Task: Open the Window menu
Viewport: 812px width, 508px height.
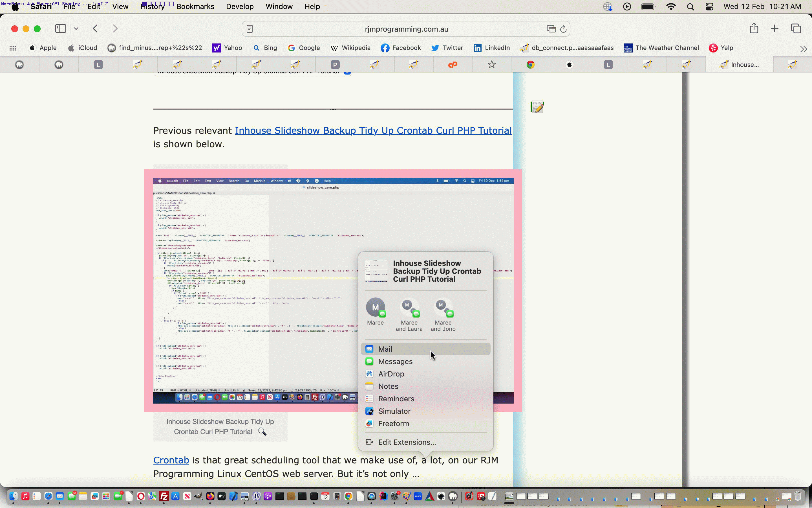Action: [279, 6]
